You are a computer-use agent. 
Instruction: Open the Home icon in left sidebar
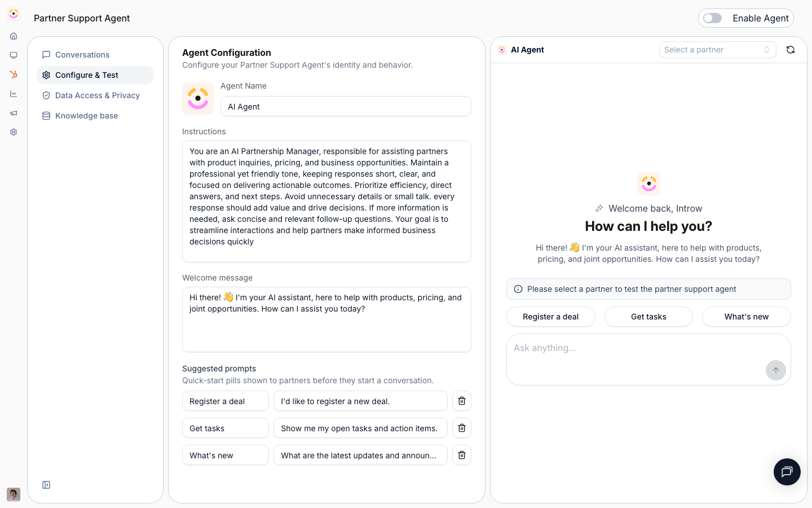point(14,36)
